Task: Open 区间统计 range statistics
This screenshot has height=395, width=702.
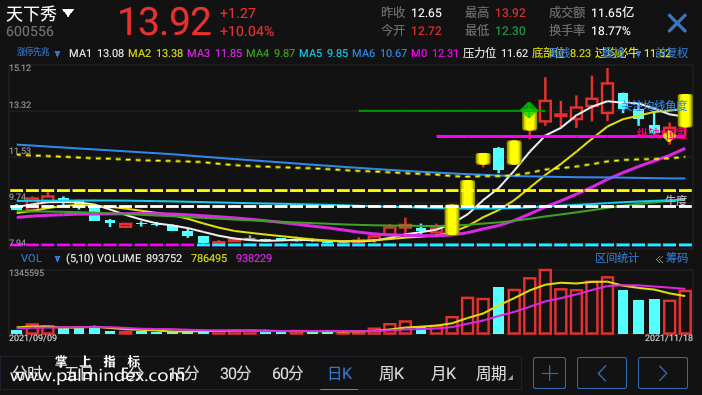Action: tap(616, 258)
